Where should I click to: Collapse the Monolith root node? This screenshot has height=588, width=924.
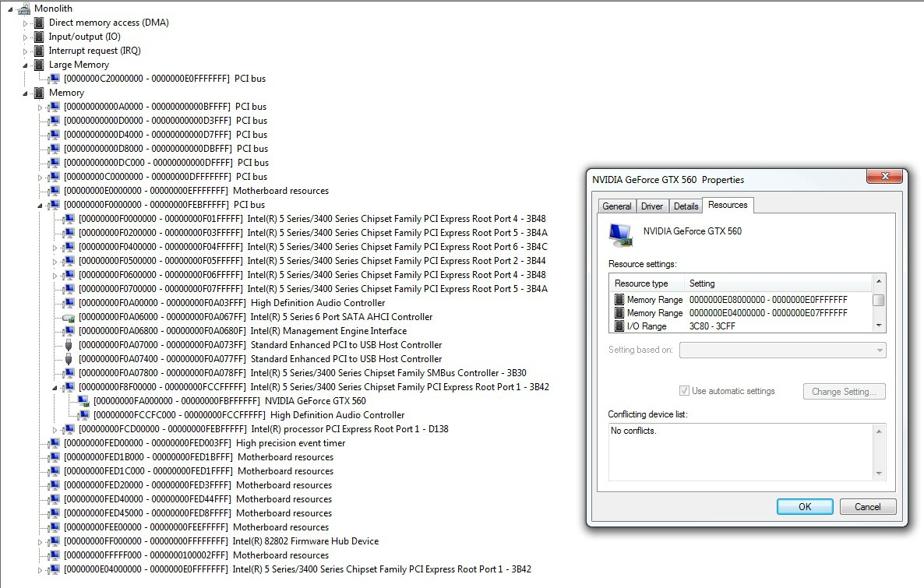point(11,9)
